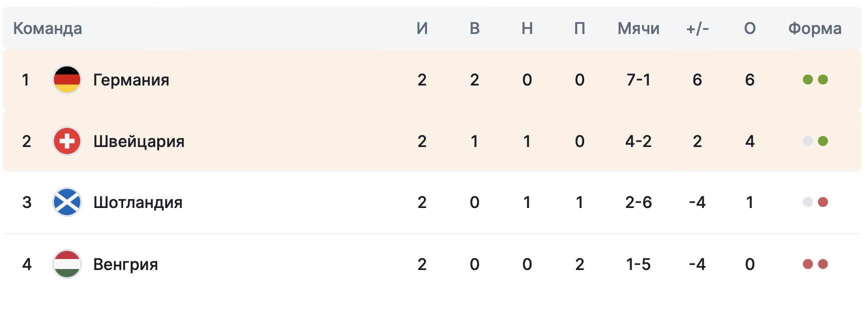Click the Switzerland flag icon
868x310 pixels.
[67, 141]
